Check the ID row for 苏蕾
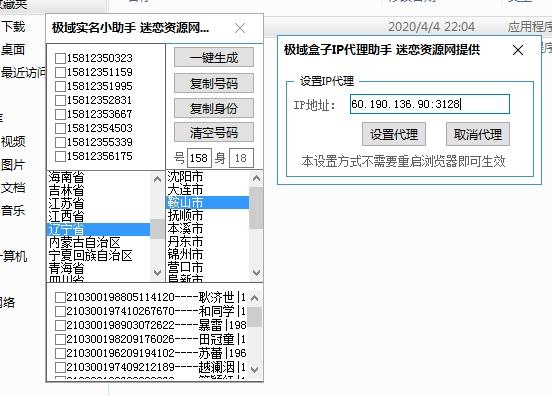Image resolution: width=552 pixels, height=396 pixels. tap(60, 353)
